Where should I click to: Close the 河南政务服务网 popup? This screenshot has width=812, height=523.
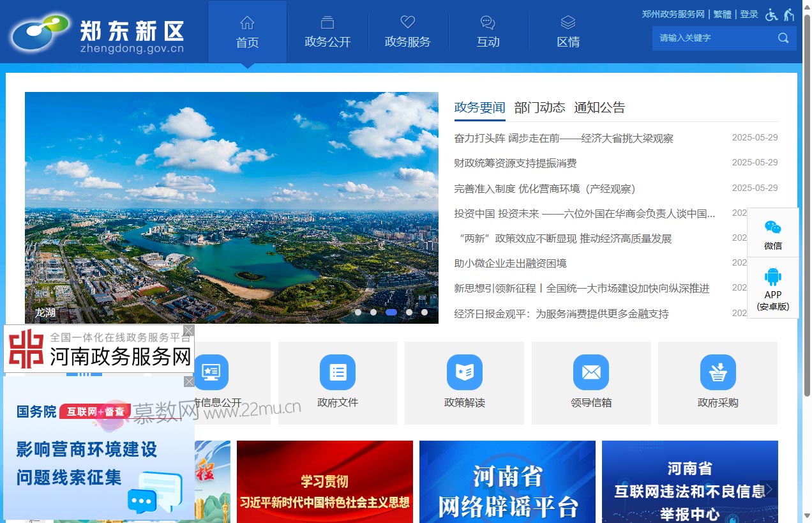tap(188, 330)
